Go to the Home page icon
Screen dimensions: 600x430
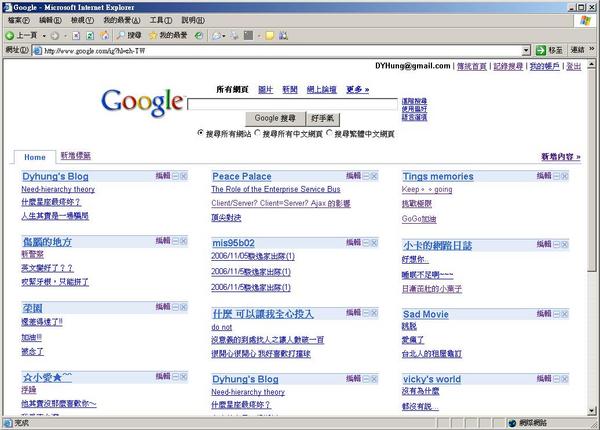pos(104,36)
